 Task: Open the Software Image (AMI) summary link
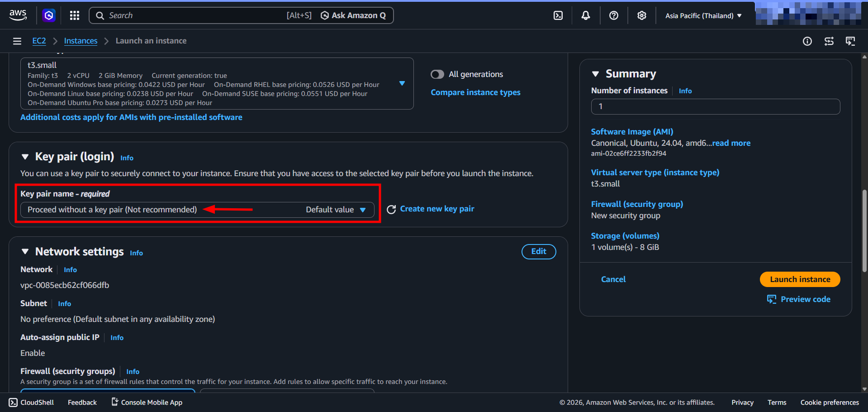pos(632,132)
